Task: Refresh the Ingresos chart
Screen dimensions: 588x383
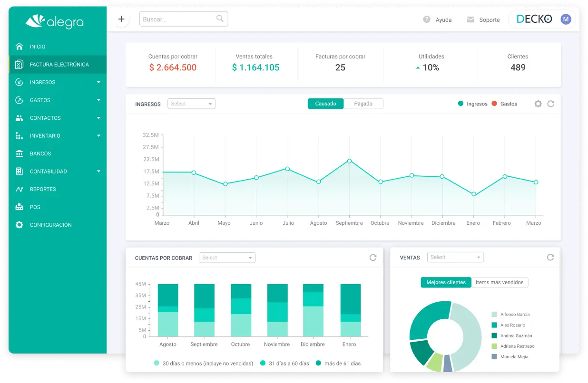Action: click(550, 104)
